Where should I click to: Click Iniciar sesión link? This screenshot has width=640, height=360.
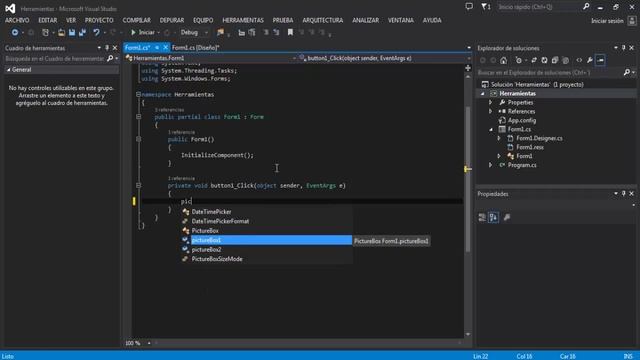click(607, 21)
